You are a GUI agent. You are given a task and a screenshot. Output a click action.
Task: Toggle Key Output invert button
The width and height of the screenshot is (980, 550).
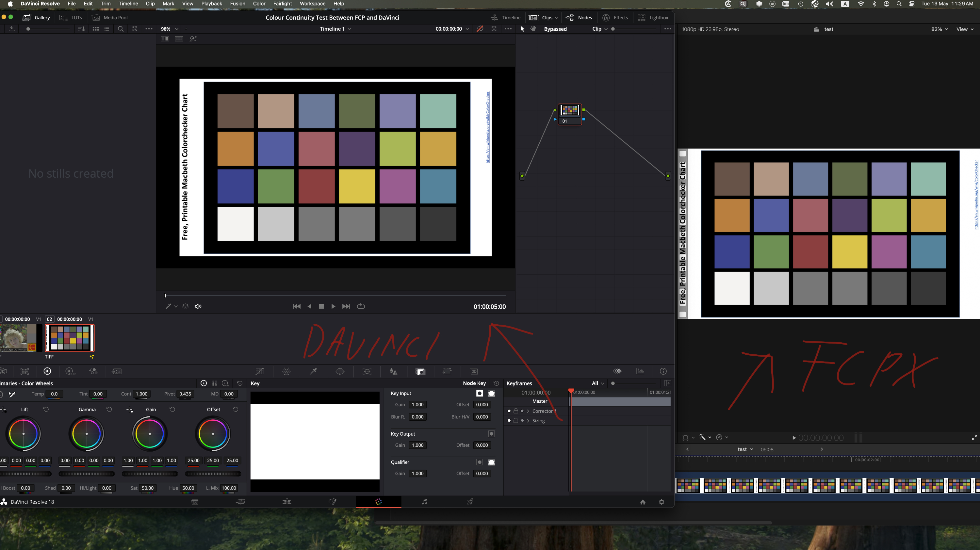(x=492, y=434)
